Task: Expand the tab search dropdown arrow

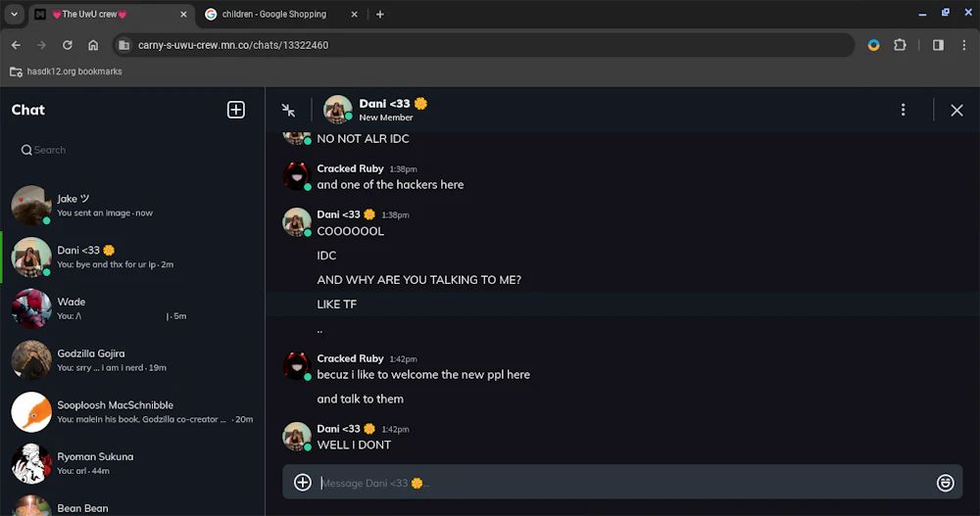Action: [14, 14]
